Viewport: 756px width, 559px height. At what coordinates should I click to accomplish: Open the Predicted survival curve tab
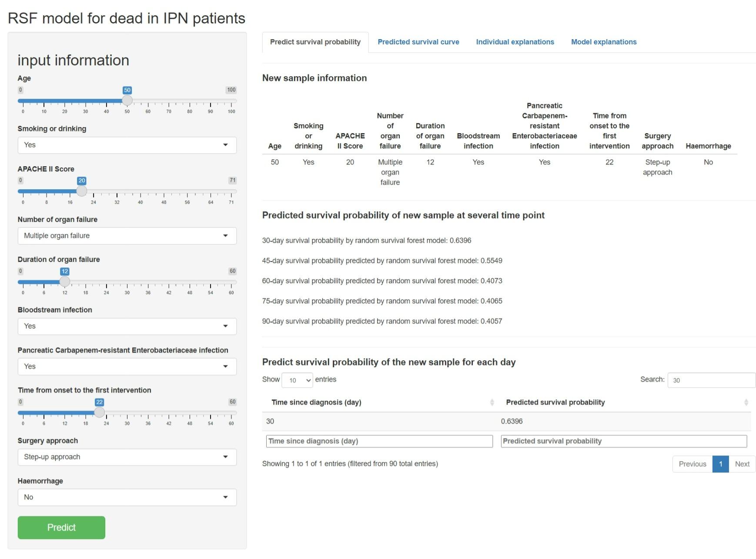[x=418, y=42]
